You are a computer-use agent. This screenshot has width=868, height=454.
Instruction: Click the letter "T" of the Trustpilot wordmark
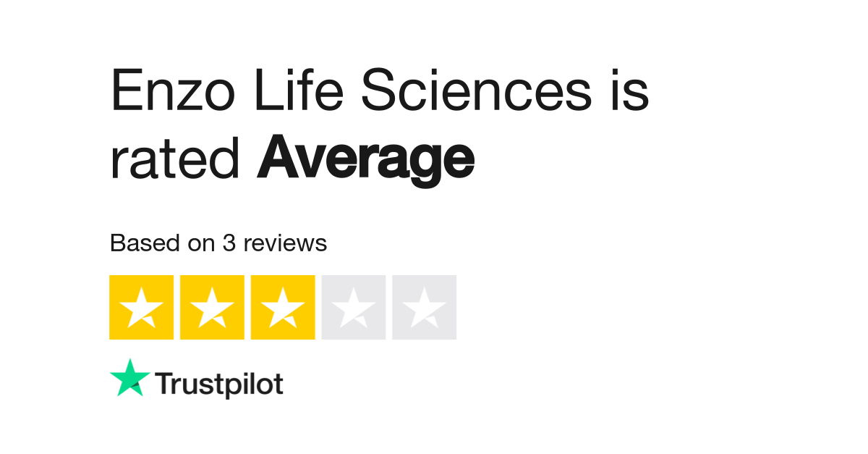point(164,384)
